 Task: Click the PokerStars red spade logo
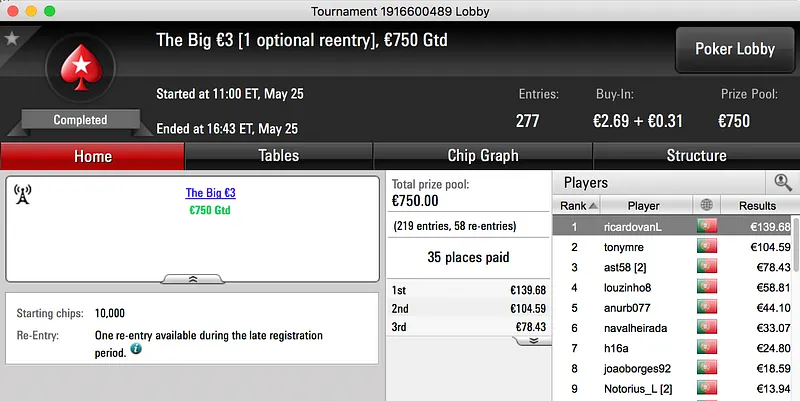(x=79, y=70)
